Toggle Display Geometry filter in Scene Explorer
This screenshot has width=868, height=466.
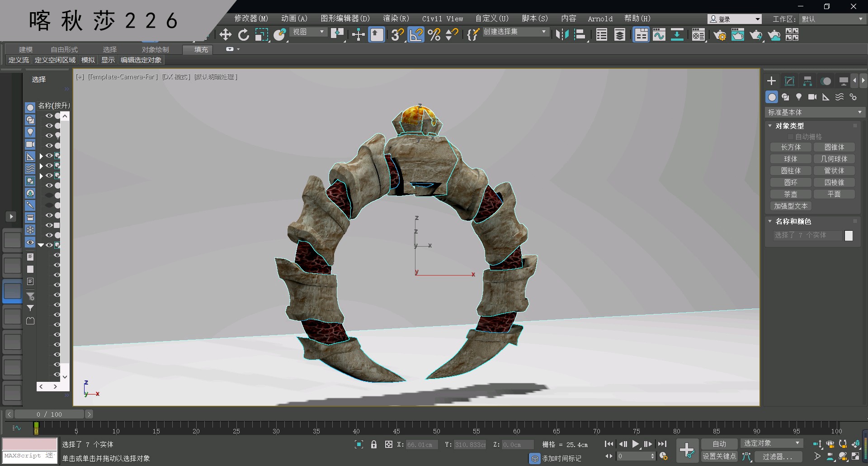[30, 108]
